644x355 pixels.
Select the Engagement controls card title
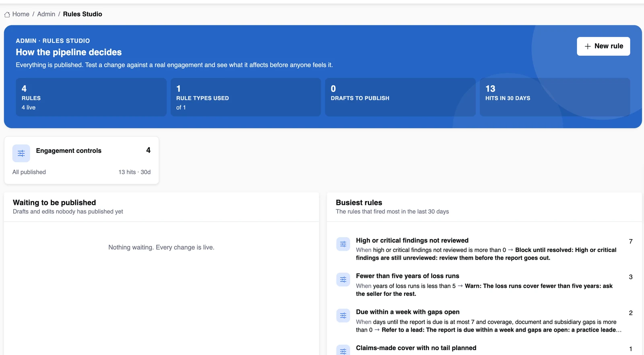pos(69,151)
